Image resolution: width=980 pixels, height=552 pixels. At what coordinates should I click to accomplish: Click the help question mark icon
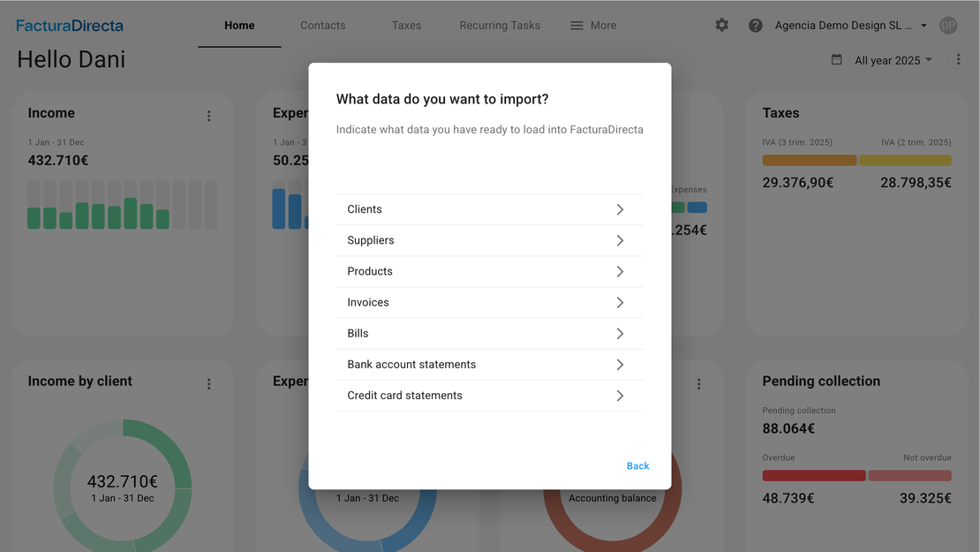click(x=756, y=26)
